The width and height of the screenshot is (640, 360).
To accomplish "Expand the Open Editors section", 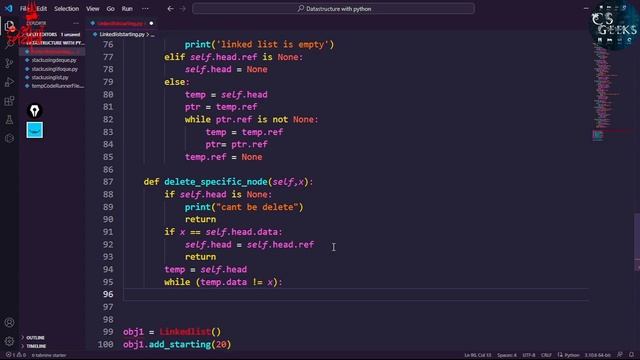I will click(x=53, y=35).
